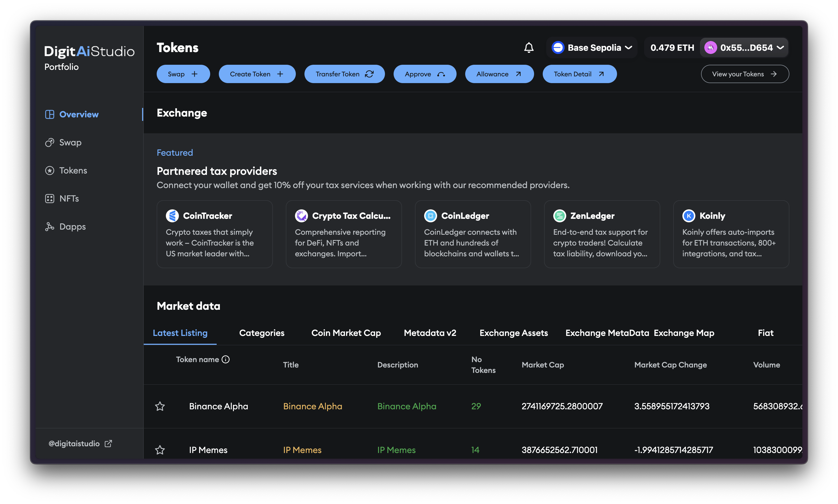Open the NFTs sidebar item
This screenshot has height=504, width=838.
(x=69, y=198)
